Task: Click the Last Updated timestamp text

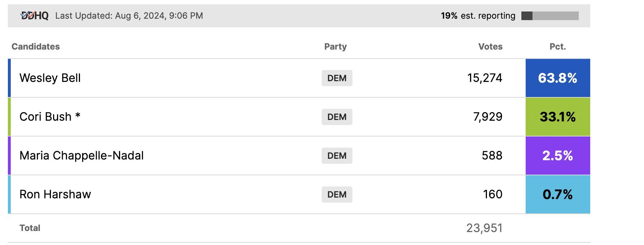Action: [x=129, y=16]
